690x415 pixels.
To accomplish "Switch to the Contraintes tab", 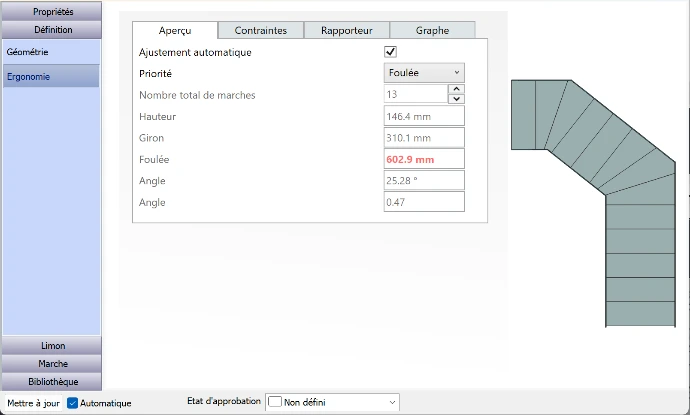I will [260, 30].
